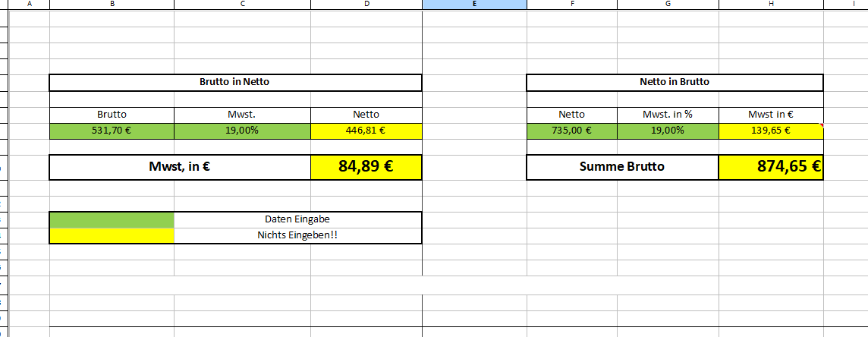Select column header E
This screenshot has width=868, height=337.
pos(474,5)
